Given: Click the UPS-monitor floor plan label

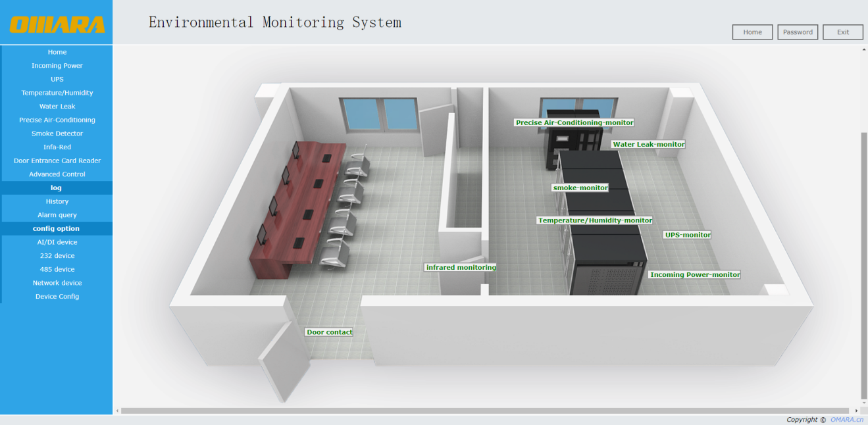Looking at the screenshot, I should click(x=688, y=235).
